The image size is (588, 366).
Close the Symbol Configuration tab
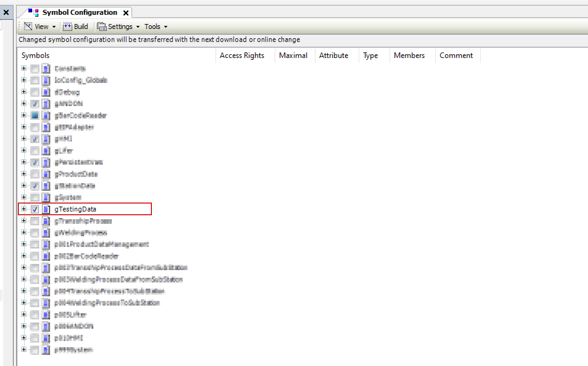click(126, 13)
